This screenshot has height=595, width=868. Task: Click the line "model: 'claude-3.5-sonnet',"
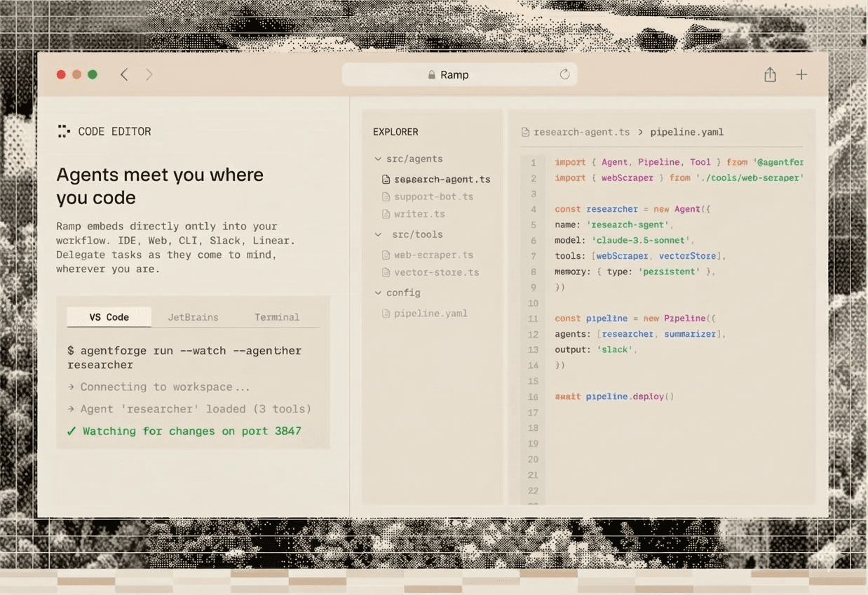624,240
